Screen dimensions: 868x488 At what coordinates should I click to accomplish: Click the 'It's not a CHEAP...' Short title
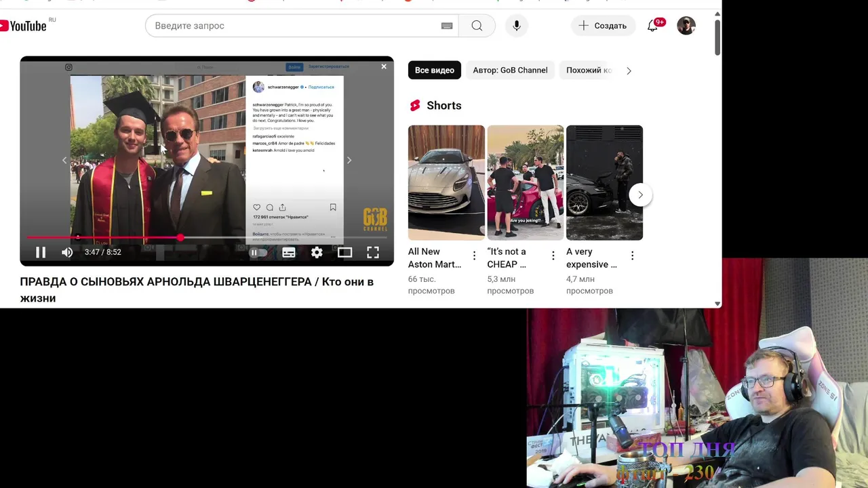507,258
